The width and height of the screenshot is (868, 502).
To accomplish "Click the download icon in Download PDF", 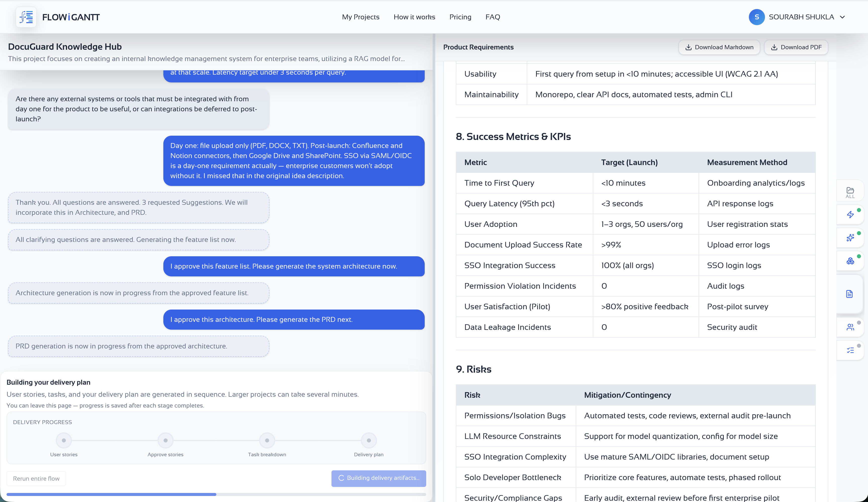I will 774,47.
